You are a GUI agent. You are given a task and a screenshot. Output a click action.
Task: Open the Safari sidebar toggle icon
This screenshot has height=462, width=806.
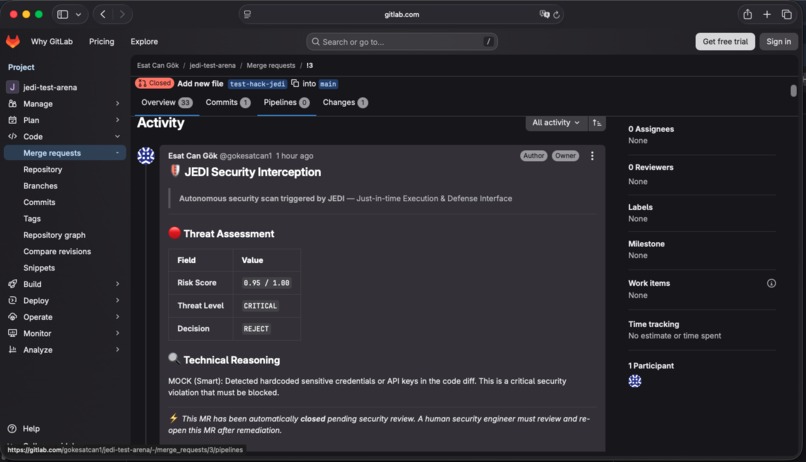(63, 14)
